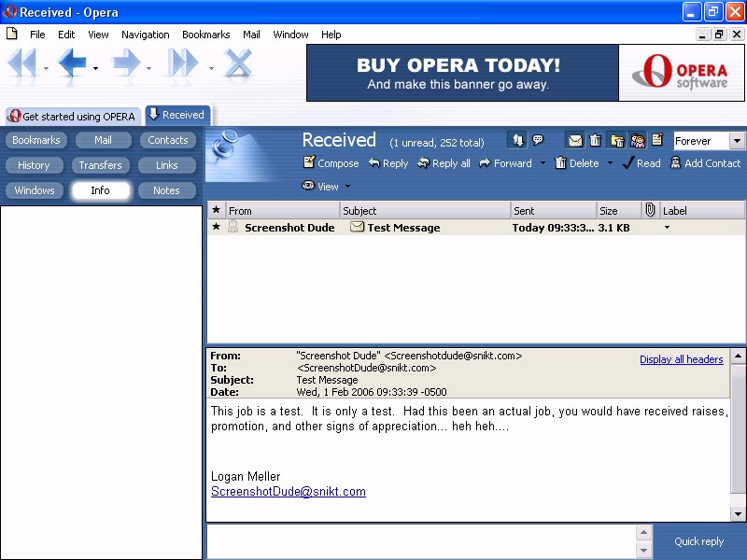Toggle the two people mailing lists icon
The image size is (747, 560).
(638, 141)
